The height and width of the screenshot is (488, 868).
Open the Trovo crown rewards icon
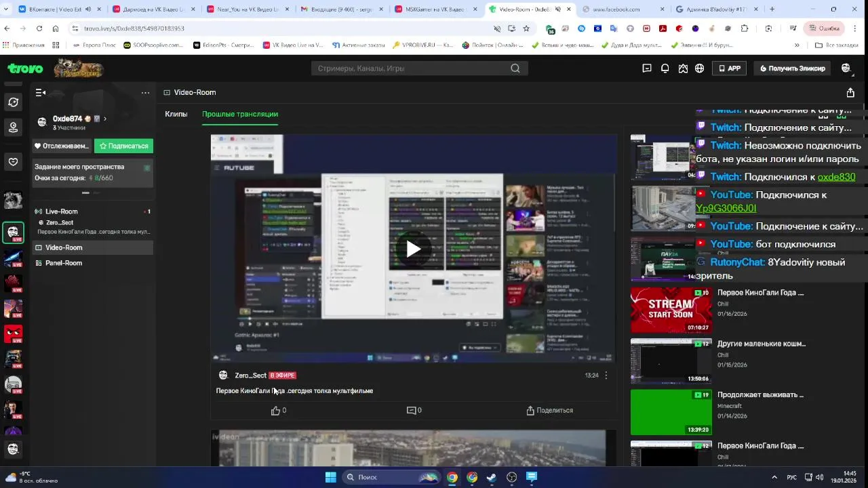tap(683, 68)
